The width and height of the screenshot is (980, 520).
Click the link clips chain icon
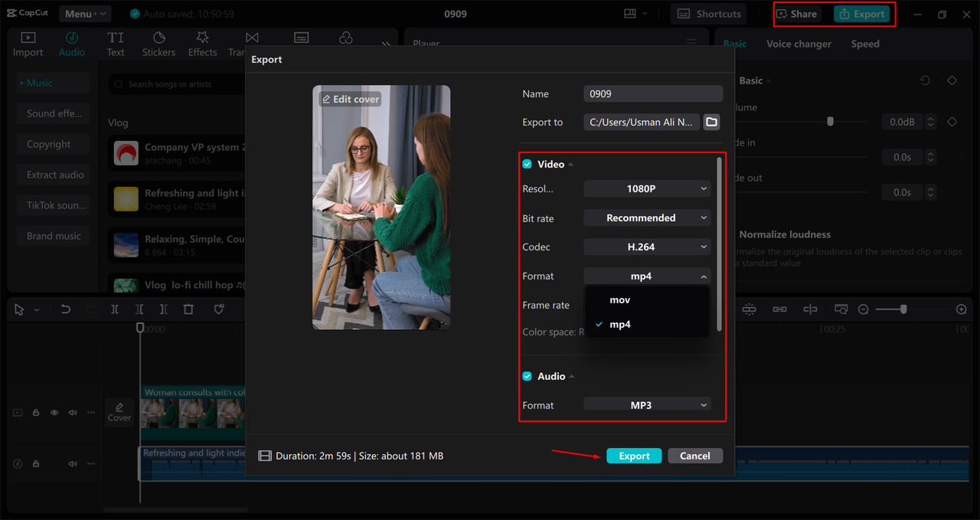(x=779, y=309)
